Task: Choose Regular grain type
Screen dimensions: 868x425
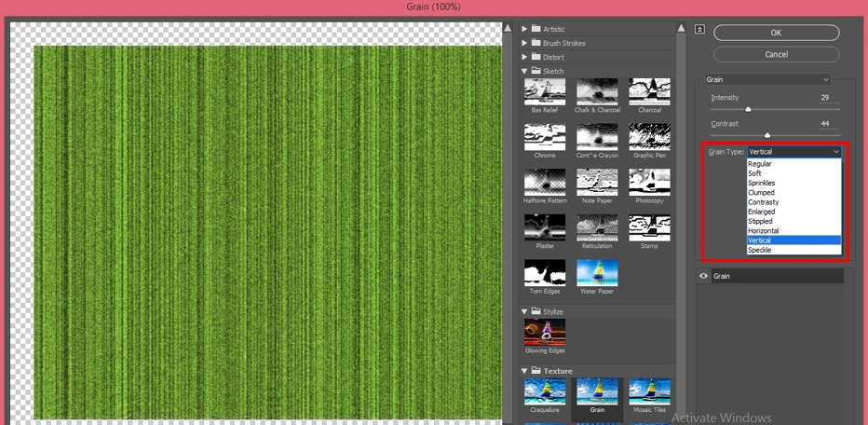Action: [793, 164]
